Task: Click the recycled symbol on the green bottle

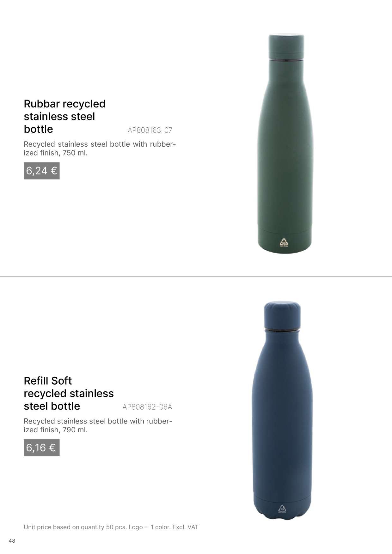Action: click(284, 242)
